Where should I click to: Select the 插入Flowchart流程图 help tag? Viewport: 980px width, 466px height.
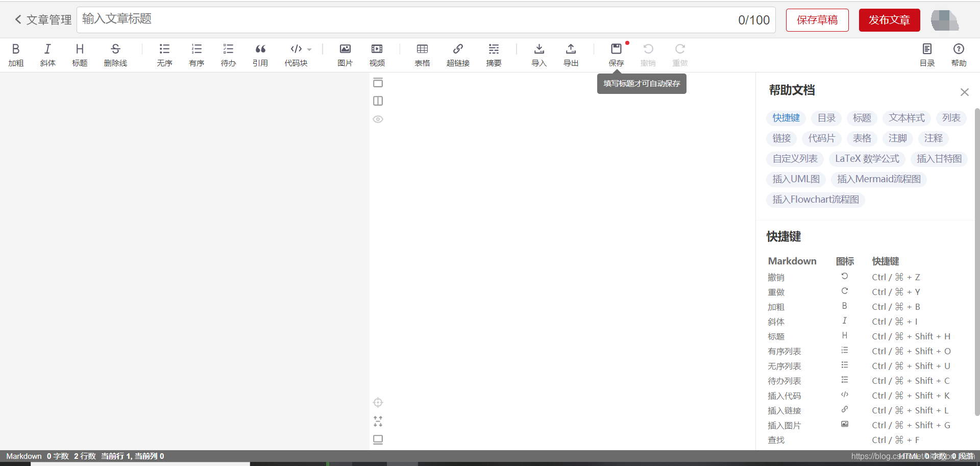click(816, 200)
